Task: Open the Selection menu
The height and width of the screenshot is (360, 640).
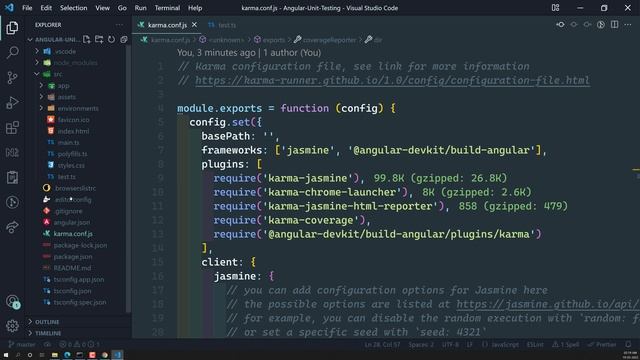Action: [73, 8]
